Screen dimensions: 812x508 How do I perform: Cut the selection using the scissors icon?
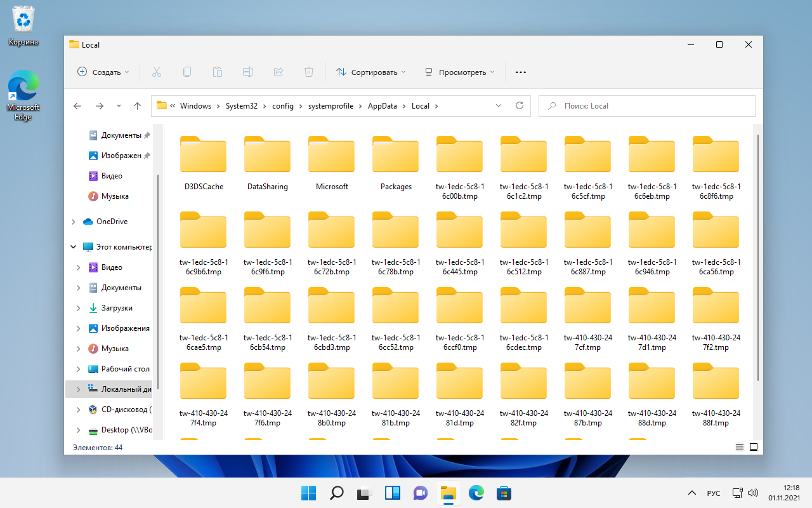[x=156, y=72]
